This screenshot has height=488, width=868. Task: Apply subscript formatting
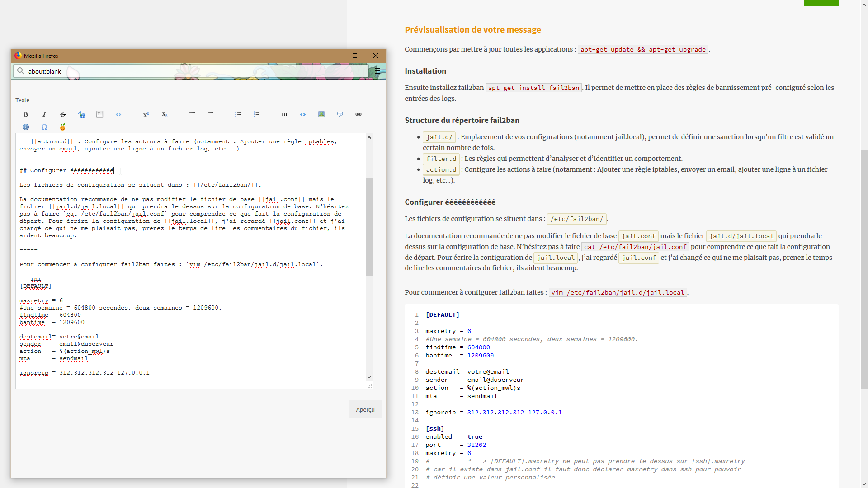click(x=165, y=114)
